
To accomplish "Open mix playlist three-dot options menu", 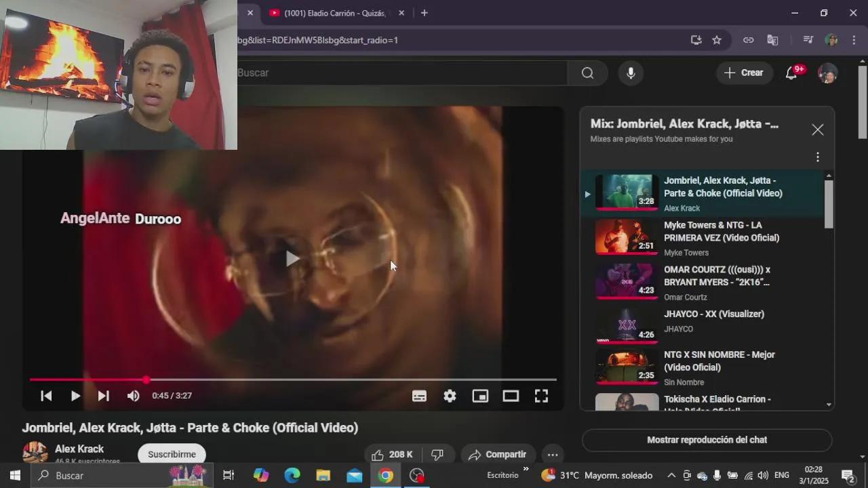I will 817,157.
